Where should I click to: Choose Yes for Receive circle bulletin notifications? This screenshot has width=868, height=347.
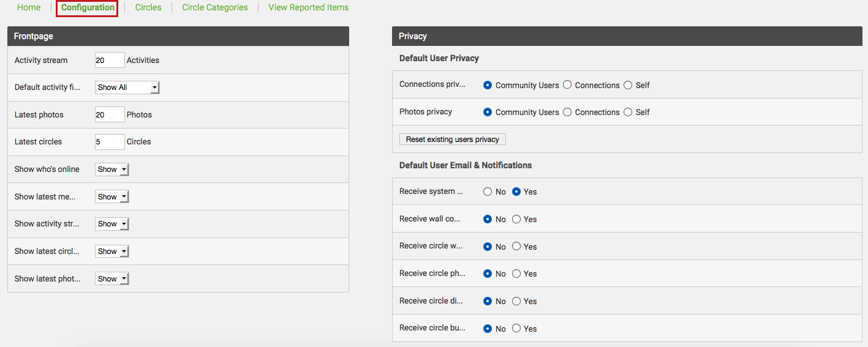(516, 329)
